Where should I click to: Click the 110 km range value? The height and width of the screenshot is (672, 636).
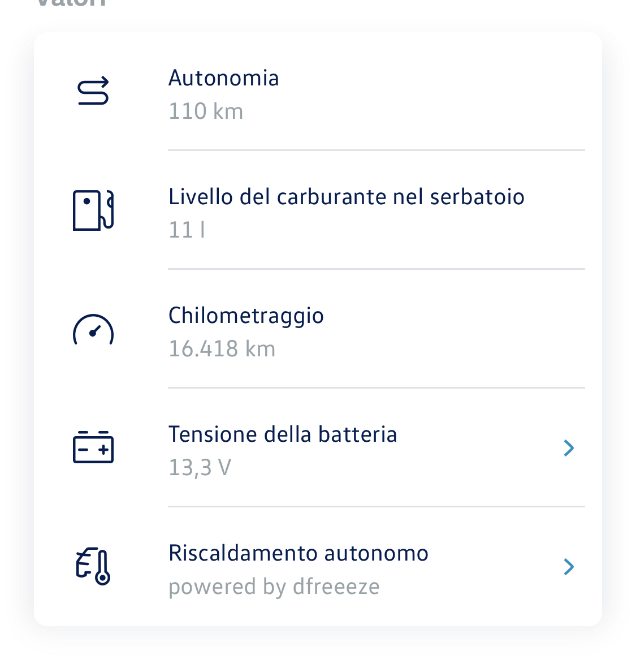pyautogui.click(x=206, y=111)
